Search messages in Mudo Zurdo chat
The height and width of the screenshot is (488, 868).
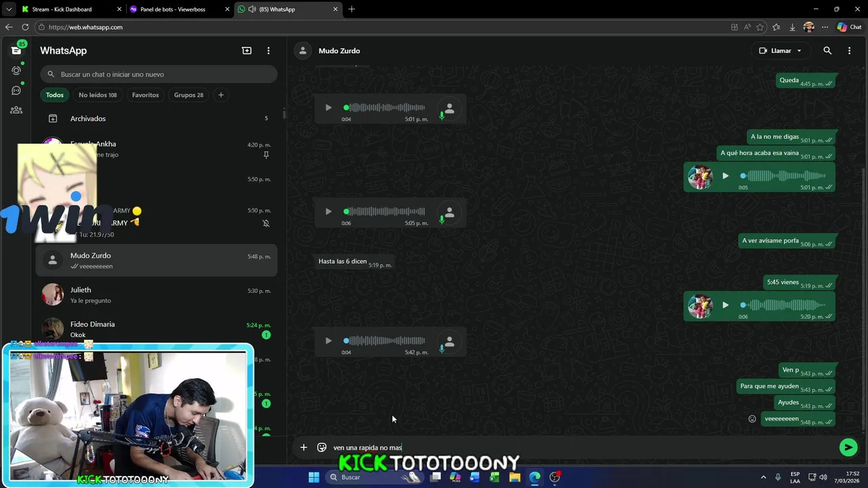[x=827, y=51]
